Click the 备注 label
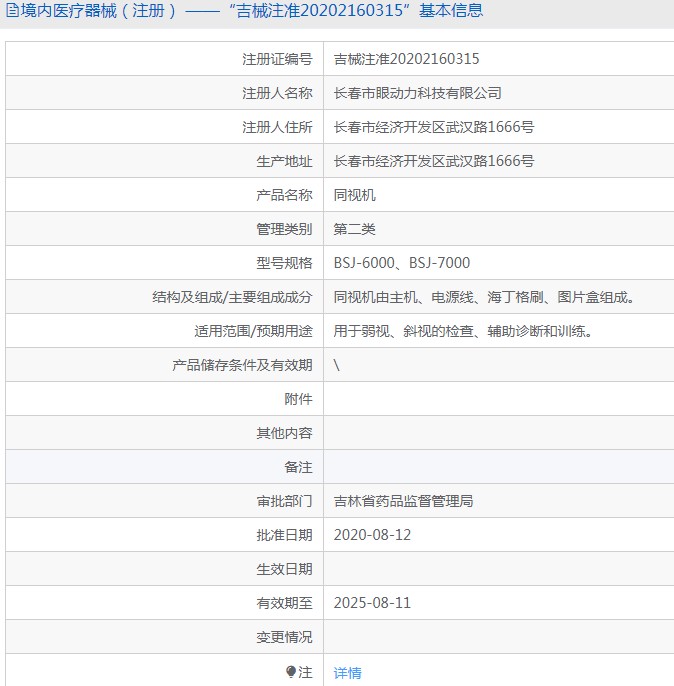 [x=298, y=467]
